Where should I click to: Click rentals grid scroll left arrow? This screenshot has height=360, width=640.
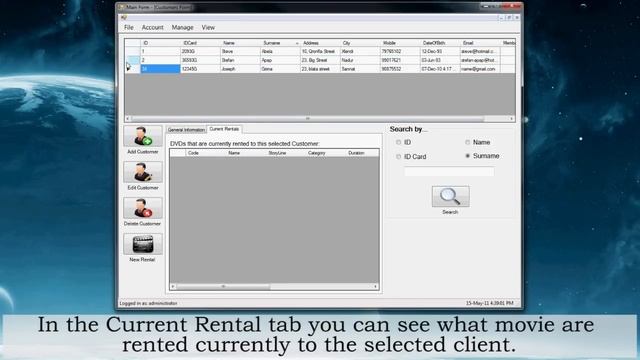[x=173, y=287]
